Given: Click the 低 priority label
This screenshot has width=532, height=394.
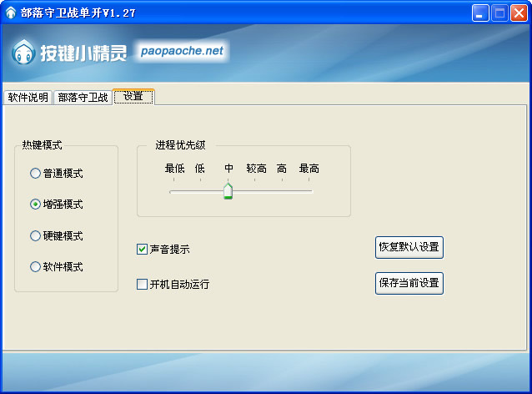Looking at the screenshot, I should [200, 169].
